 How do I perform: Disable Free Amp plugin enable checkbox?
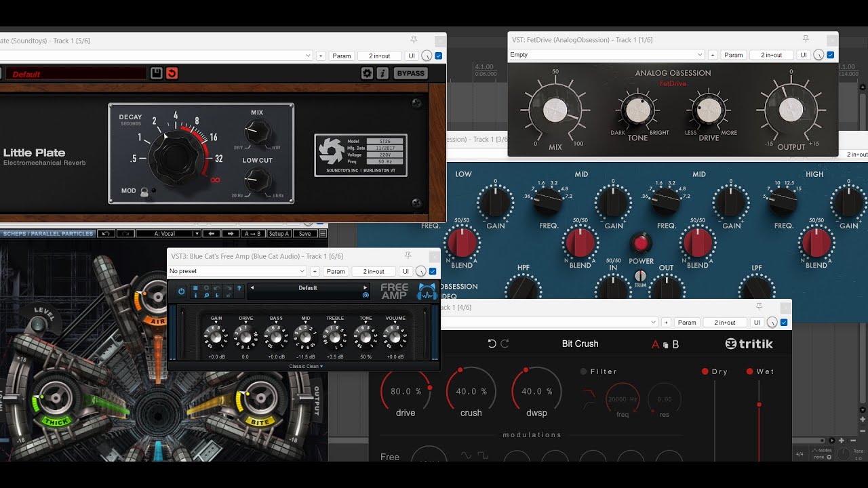click(433, 271)
